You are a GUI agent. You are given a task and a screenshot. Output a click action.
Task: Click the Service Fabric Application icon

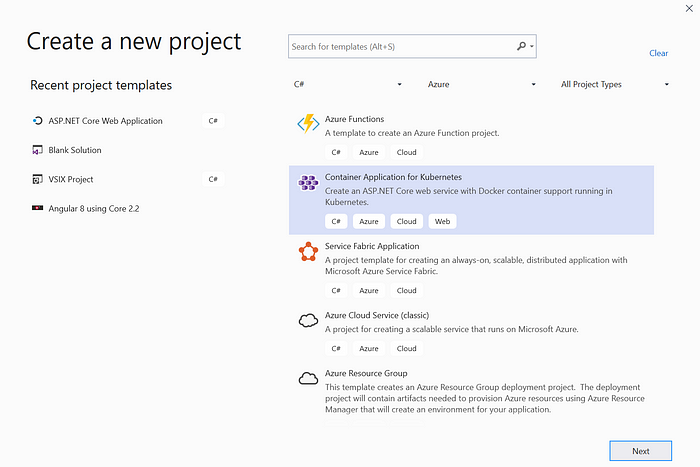(x=308, y=252)
